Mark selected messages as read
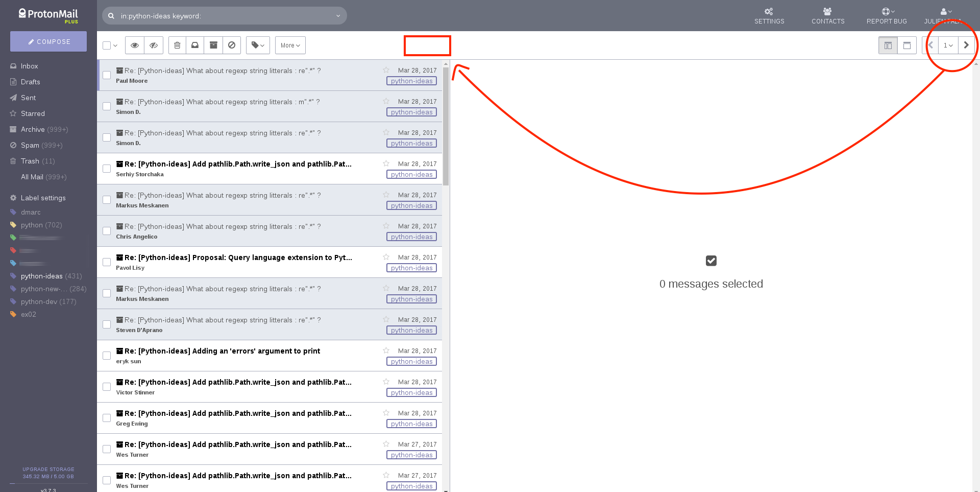 134,45
